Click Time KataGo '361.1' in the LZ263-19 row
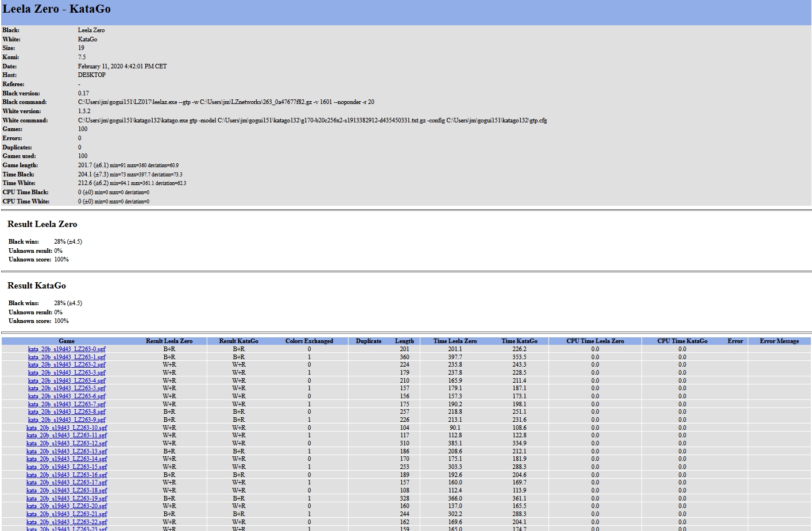The height and width of the screenshot is (531, 812). tap(519, 498)
